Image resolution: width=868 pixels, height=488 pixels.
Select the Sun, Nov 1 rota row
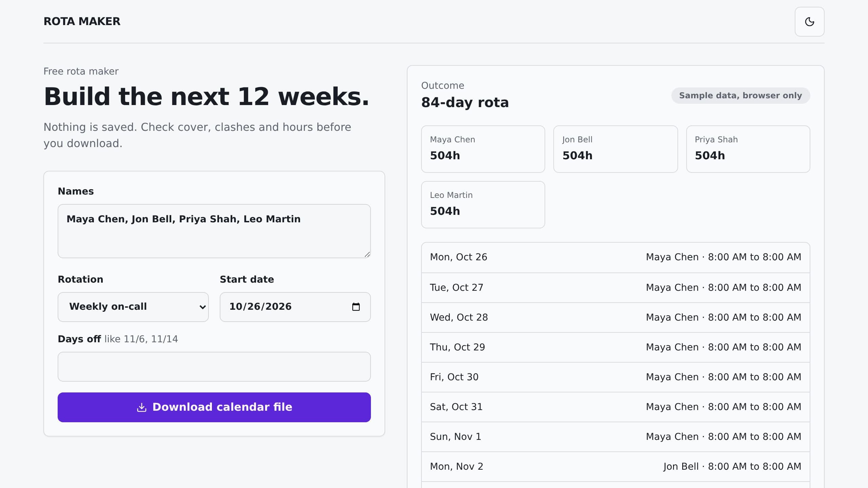(x=615, y=437)
